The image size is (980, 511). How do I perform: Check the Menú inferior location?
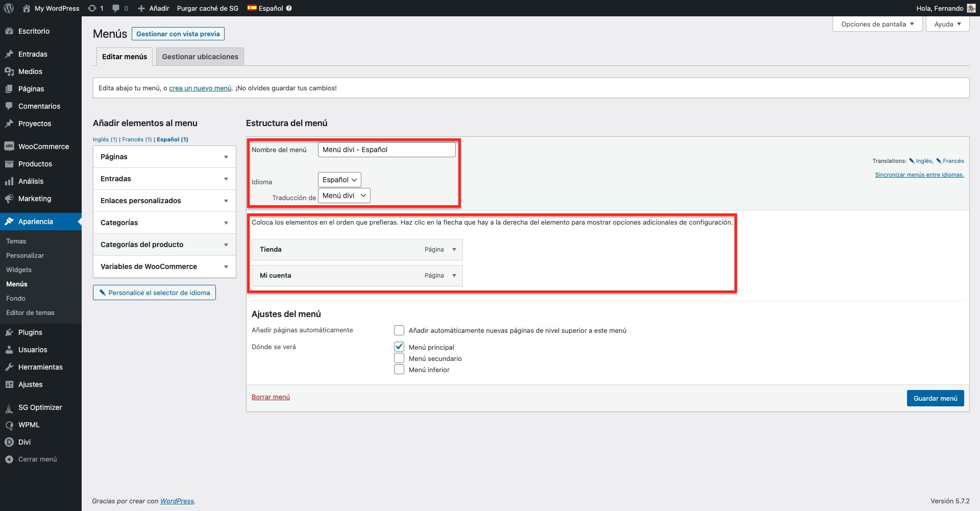coord(399,370)
